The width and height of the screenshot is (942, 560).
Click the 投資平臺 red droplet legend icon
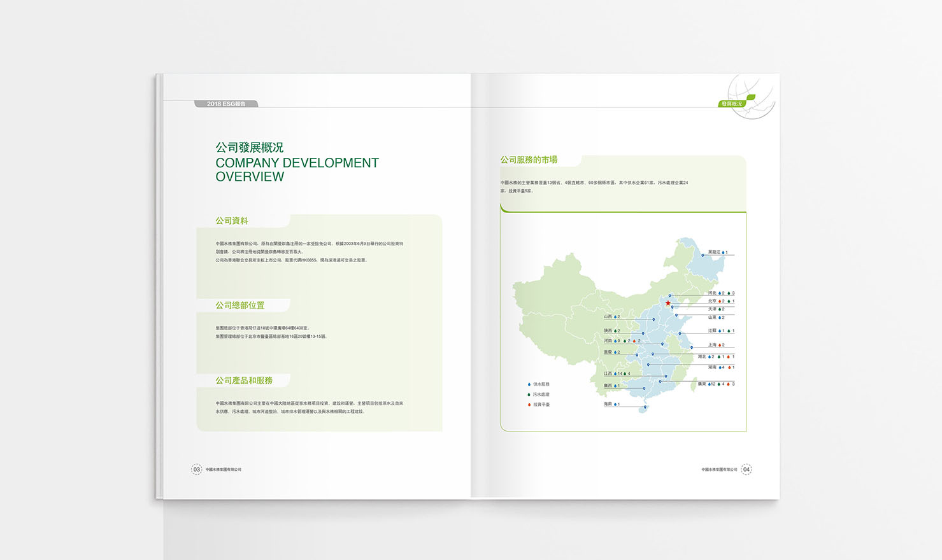point(529,405)
